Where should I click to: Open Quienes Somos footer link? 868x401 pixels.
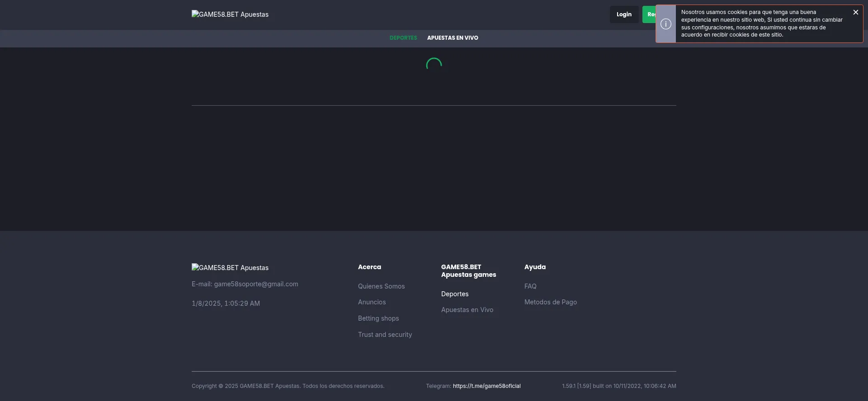click(381, 286)
